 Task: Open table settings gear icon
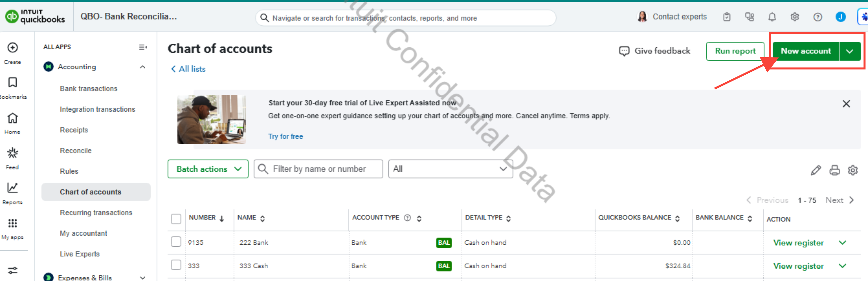click(853, 170)
